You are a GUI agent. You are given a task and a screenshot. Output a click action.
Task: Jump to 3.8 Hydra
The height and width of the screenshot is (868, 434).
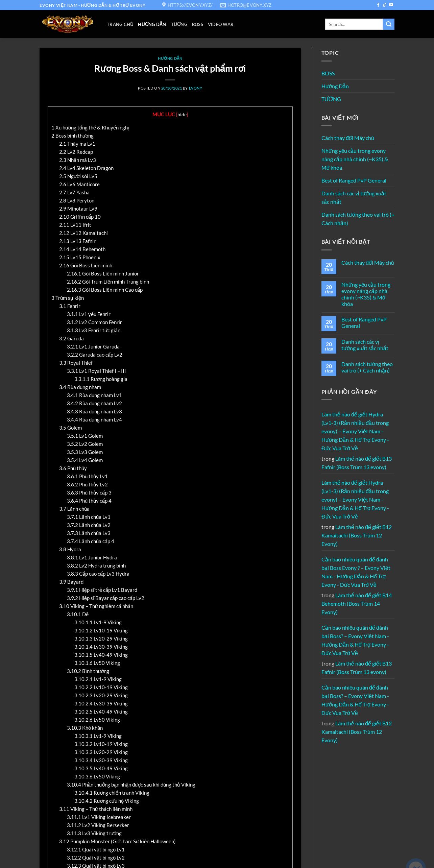(70, 550)
